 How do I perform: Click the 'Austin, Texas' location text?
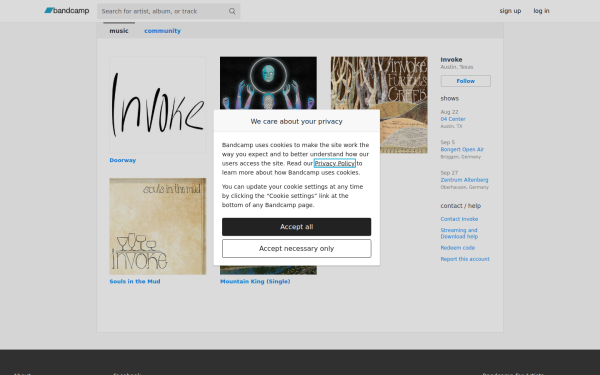457,67
